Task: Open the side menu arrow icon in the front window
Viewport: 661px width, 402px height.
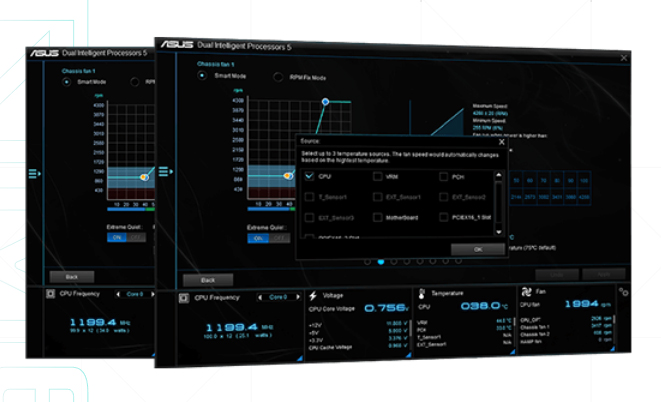Action: 166,172
